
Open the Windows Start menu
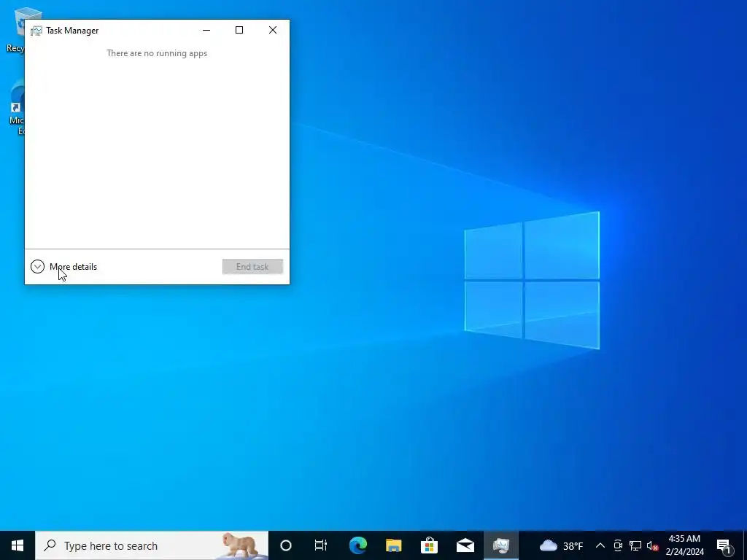coord(18,545)
